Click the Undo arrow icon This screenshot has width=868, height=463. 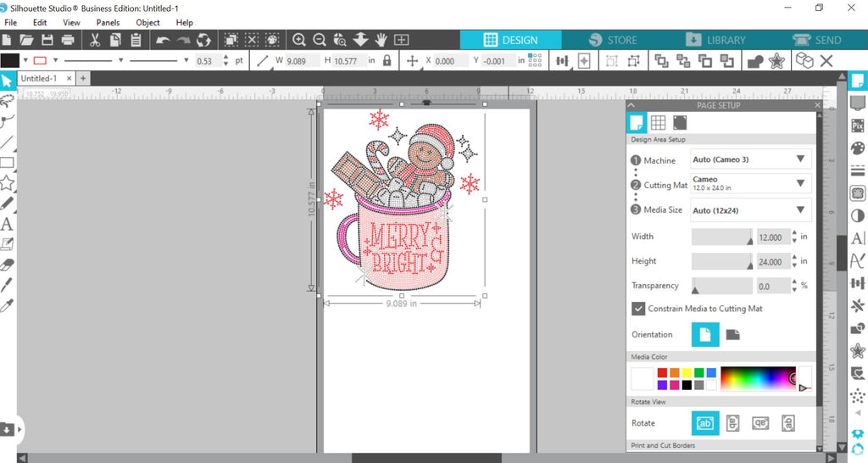point(163,40)
